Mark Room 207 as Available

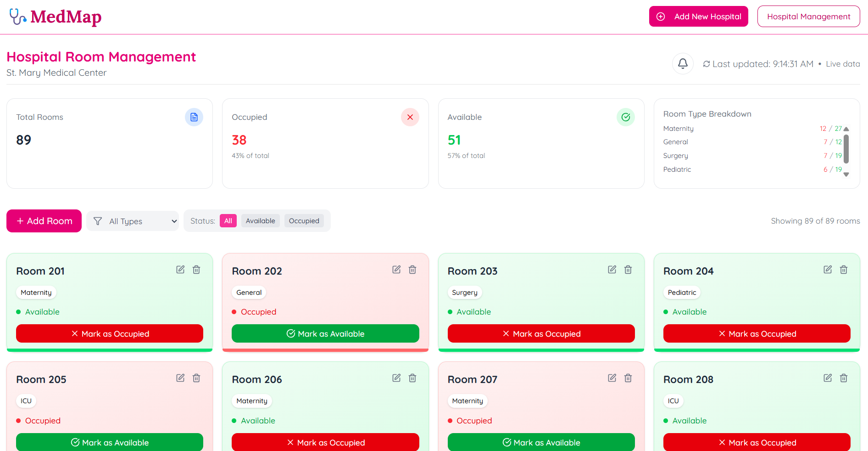tap(541, 442)
